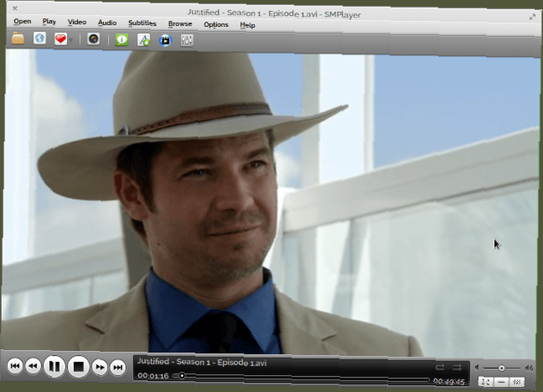Open the Play menu
Image resolution: width=543 pixels, height=392 pixels.
[x=49, y=22]
